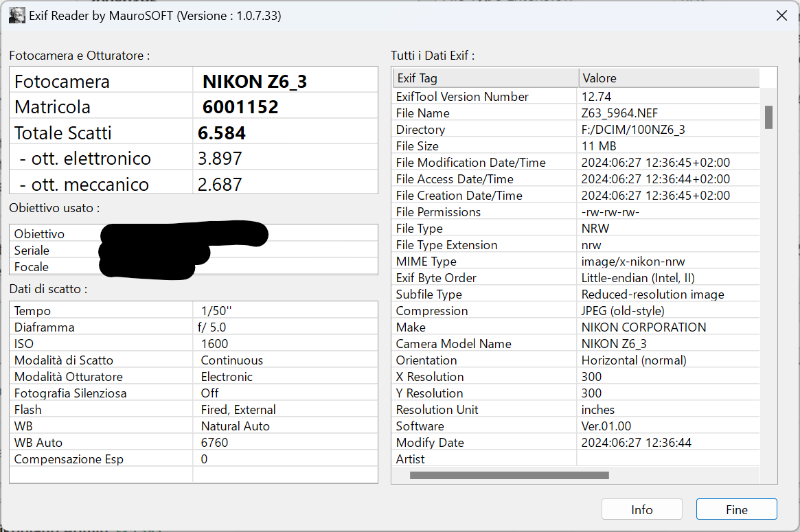Click the ott. elettronico count 3.897
Image resolution: width=800 pixels, height=532 pixels.
220,159
